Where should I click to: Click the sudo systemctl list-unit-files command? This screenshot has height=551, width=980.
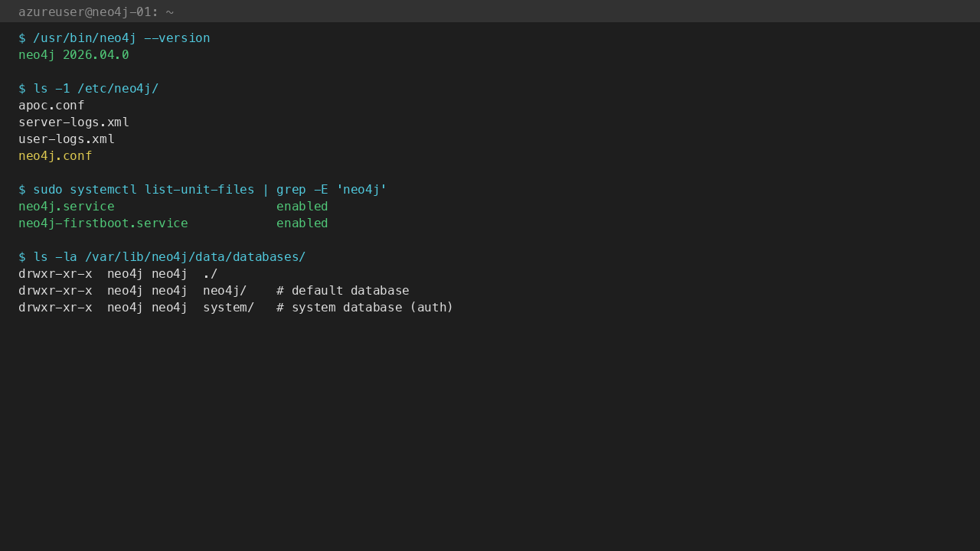point(203,190)
